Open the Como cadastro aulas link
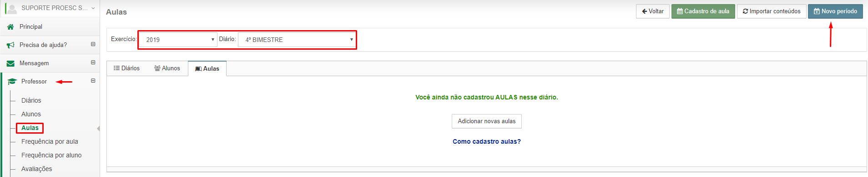The height and width of the screenshot is (177, 868). 487,141
